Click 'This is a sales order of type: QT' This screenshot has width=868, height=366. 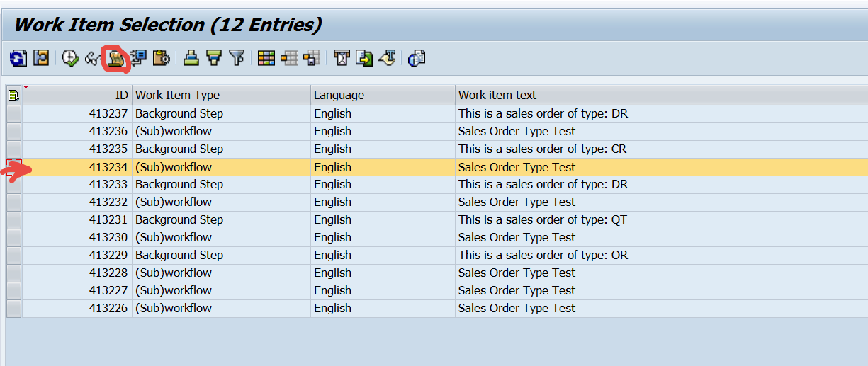tap(542, 219)
